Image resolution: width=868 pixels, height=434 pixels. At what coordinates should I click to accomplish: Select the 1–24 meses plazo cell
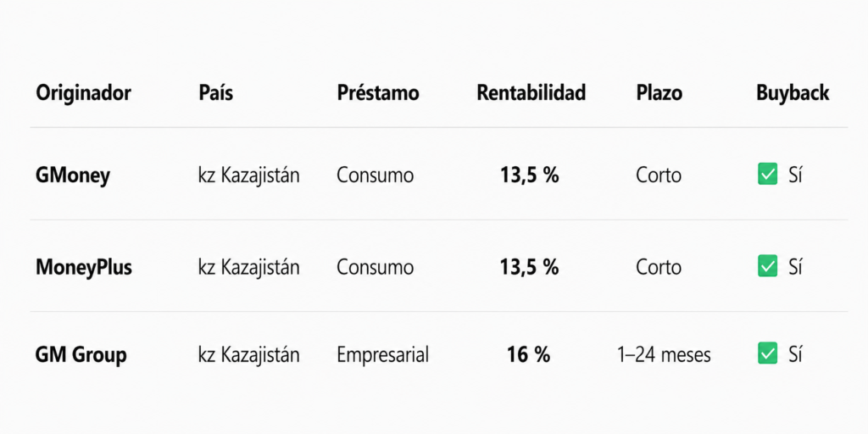click(664, 354)
